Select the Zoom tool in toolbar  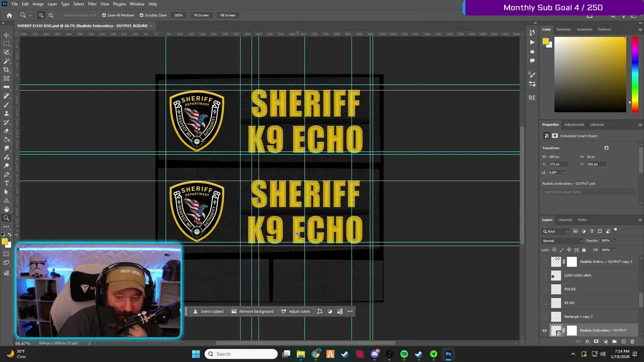7,218
